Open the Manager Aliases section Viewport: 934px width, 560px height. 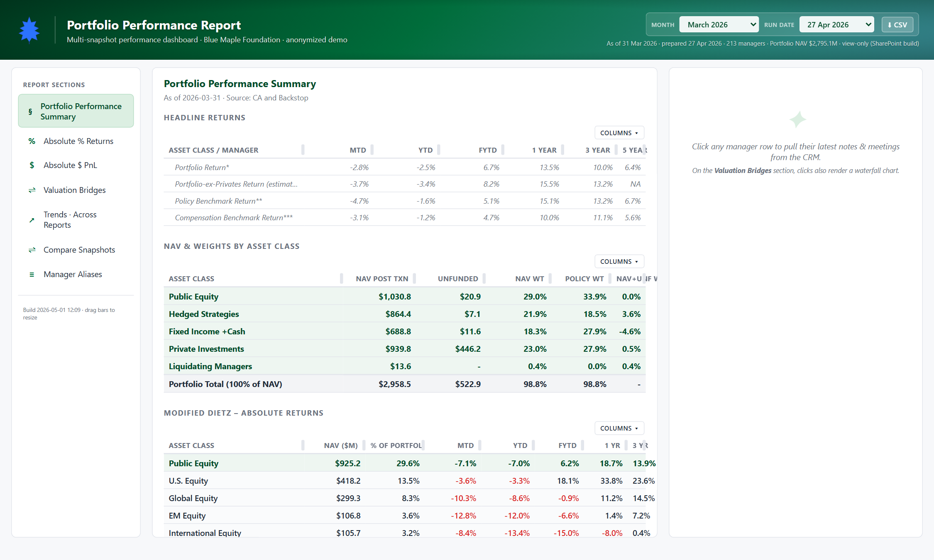click(76, 274)
